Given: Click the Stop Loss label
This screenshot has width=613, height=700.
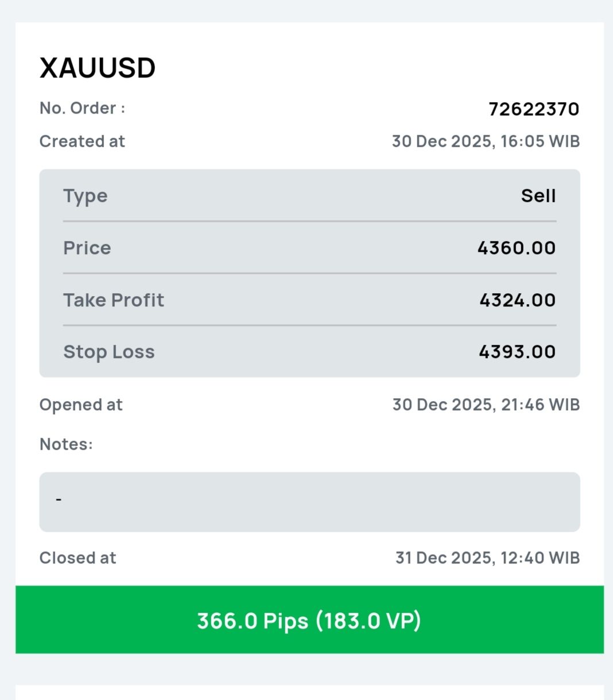Looking at the screenshot, I should (109, 352).
